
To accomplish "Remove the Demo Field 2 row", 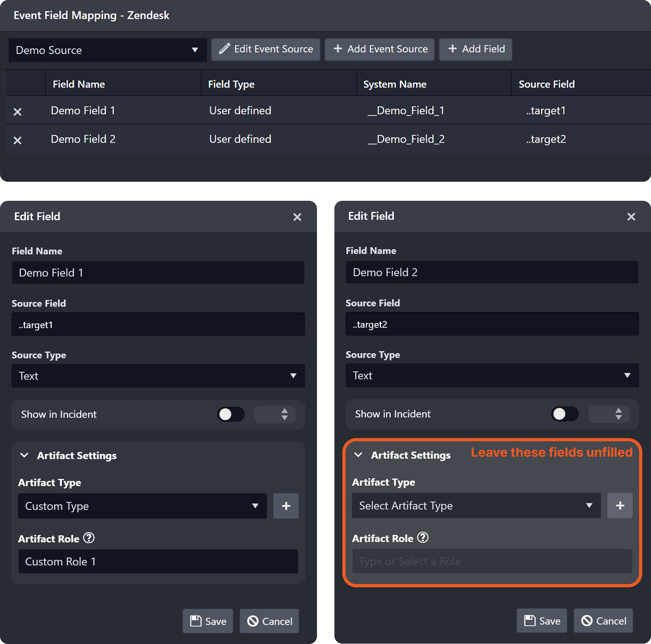I will click(x=17, y=140).
